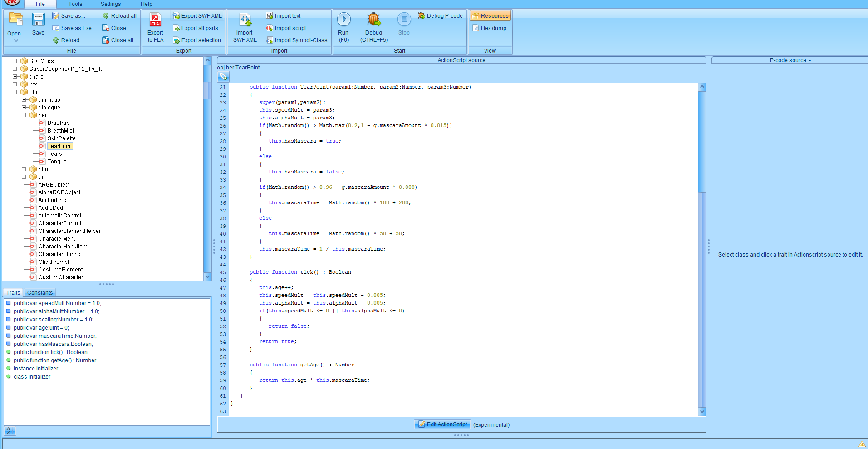Expand the animation package node
This screenshot has height=449, width=868.
click(x=24, y=99)
